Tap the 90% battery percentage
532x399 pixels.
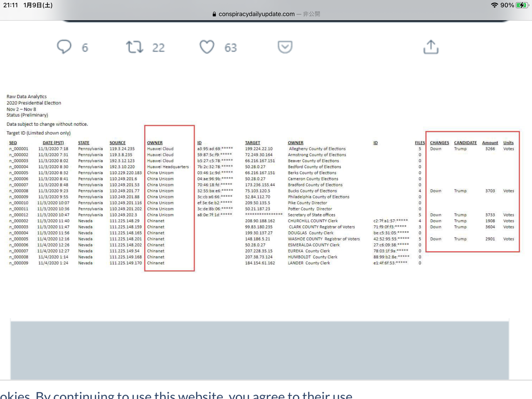(507, 5)
